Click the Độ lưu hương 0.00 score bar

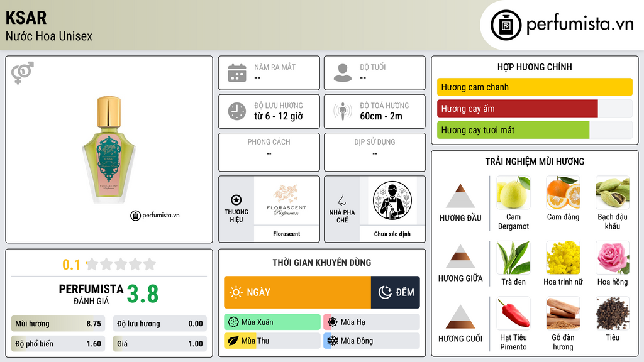click(x=160, y=324)
